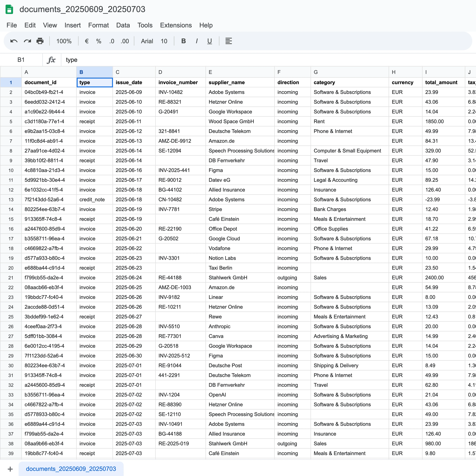The height and width of the screenshot is (476, 476).
Task: Click the Anthropic supplier cell
Action: [x=240, y=326]
